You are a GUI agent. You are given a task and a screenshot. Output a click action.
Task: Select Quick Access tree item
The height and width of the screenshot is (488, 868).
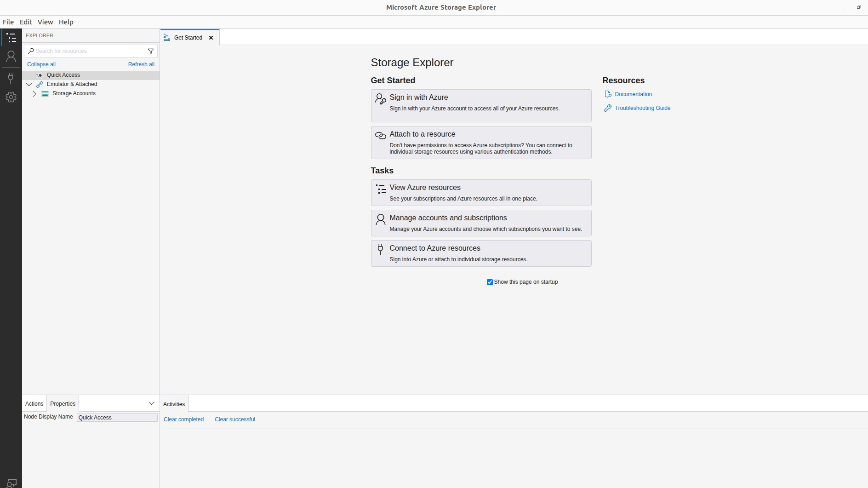point(91,75)
